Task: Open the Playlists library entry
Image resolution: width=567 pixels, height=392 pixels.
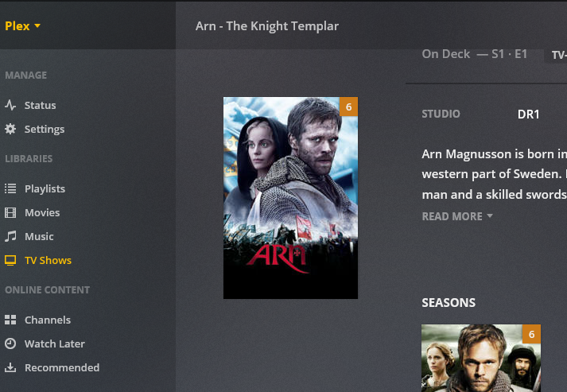Action: [45, 188]
